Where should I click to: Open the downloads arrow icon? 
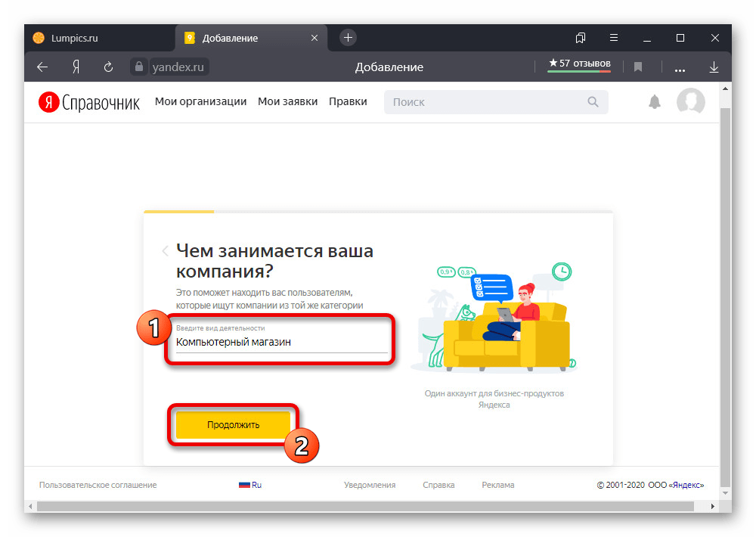click(x=714, y=67)
